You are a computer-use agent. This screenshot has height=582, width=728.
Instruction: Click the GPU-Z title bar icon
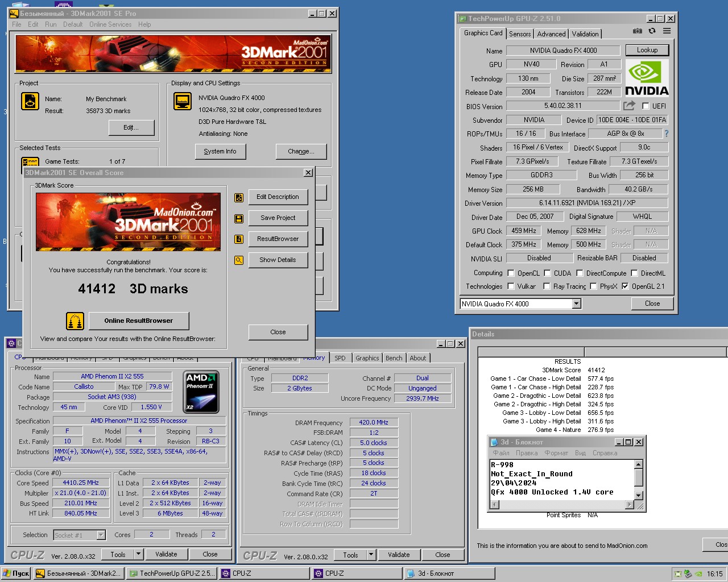pyautogui.click(x=462, y=18)
